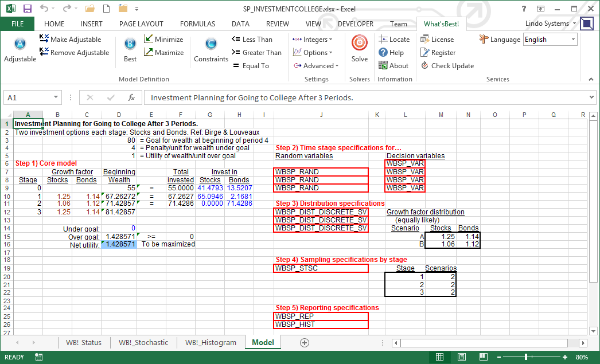
Task: Open the Language combo box
Action: [x=550, y=40]
